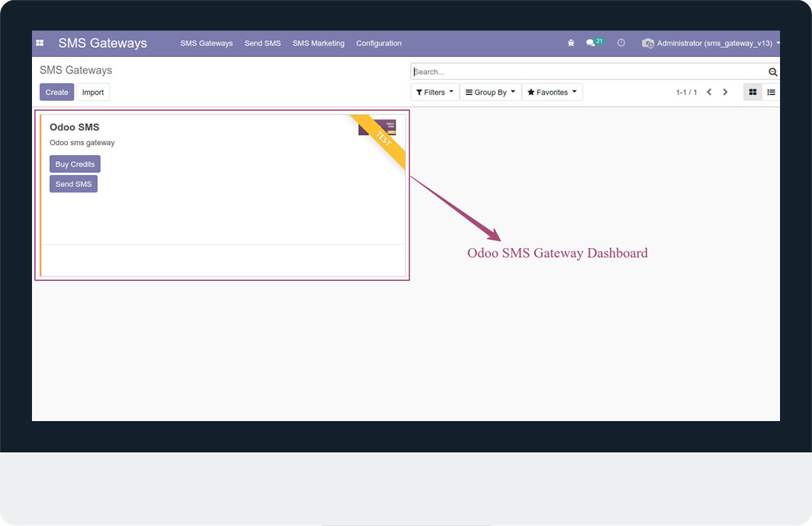Screen dimensions: 812x526
Task: Click the Import button
Action: point(93,92)
